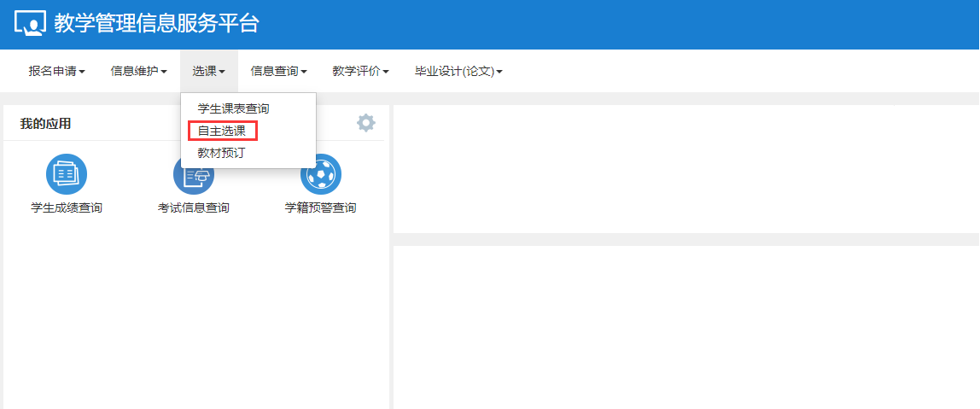Screen dimensions: 980x409
Task: Click the gear settings icon in 我的应用
Action: tap(366, 123)
